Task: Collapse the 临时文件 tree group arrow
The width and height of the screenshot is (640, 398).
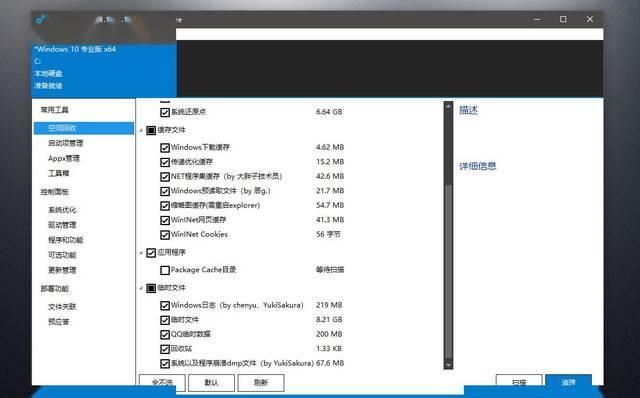Action: [141, 288]
